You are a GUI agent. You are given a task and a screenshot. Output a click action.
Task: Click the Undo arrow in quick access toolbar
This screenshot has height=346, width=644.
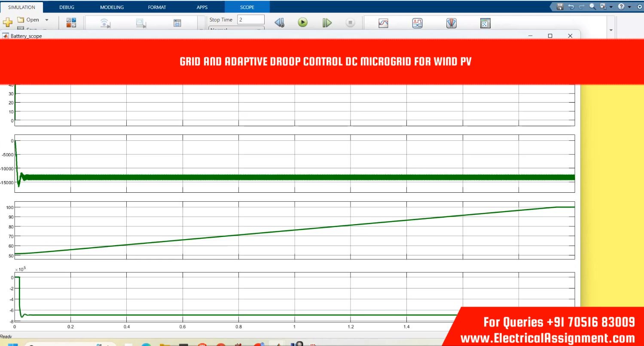click(571, 7)
